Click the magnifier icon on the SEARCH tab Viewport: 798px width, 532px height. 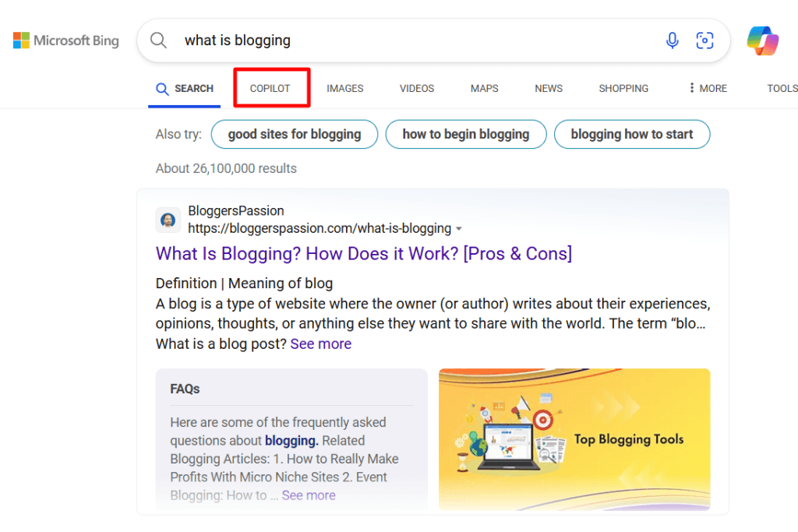pos(161,88)
